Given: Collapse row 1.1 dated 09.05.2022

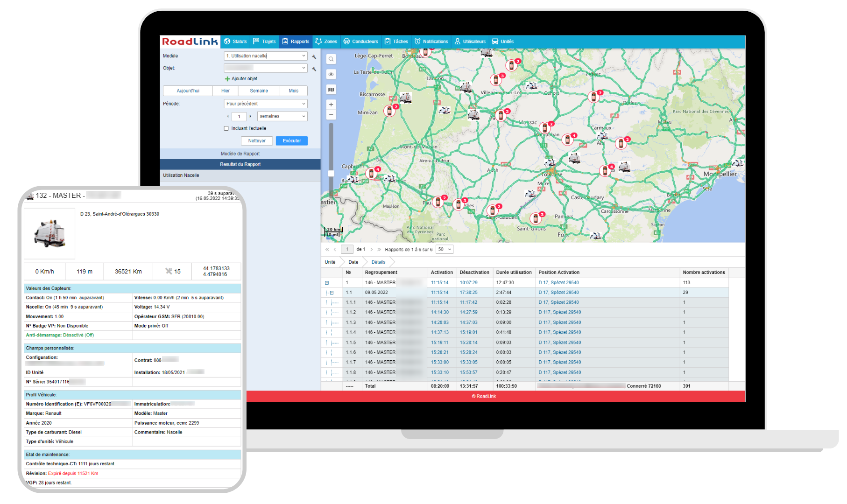Looking at the screenshot, I should tap(332, 293).
